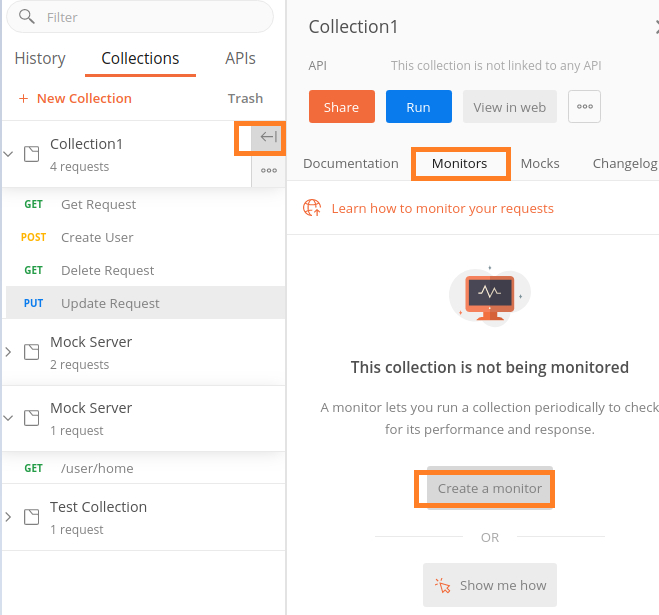Click the Test Collection folder icon

[x=31, y=517]
